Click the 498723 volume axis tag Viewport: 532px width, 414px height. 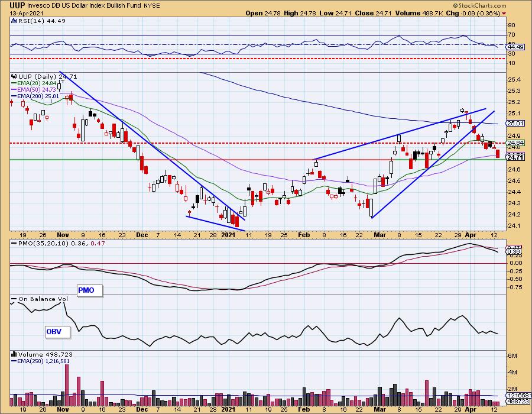coord(517,402)
